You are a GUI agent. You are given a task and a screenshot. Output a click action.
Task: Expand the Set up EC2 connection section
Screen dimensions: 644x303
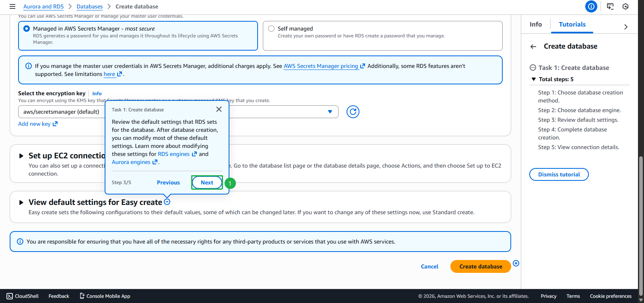click(21, 156)
